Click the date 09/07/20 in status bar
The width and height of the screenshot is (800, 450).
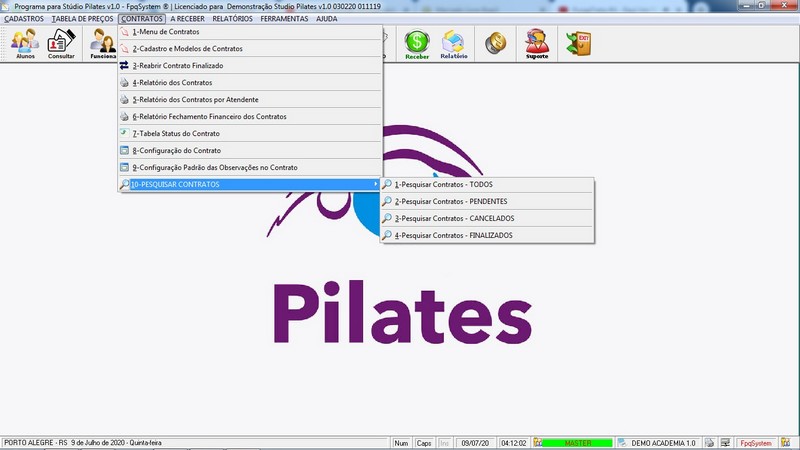point(475,443)
